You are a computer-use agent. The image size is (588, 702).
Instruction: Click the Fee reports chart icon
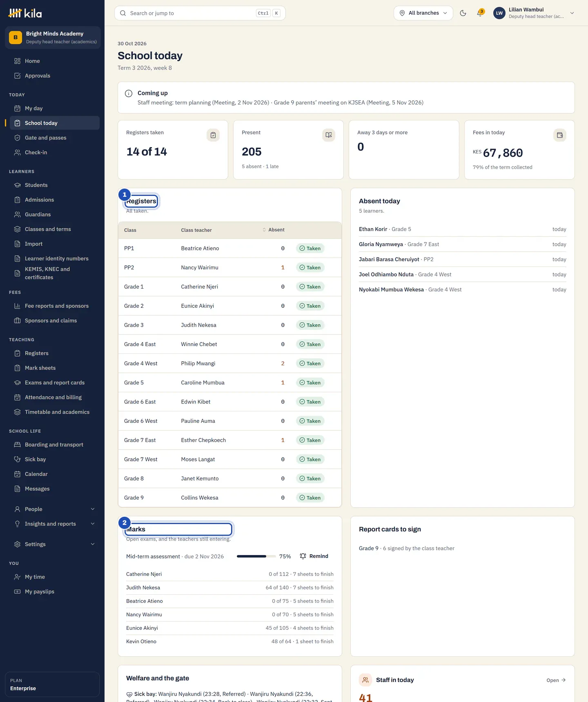pos(17,306)
